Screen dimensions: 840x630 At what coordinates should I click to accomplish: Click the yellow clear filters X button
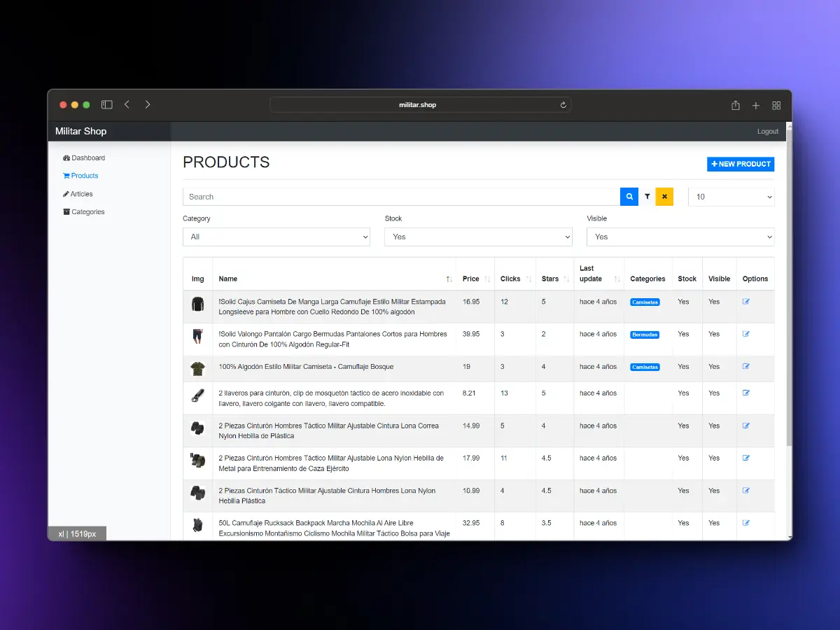[x=664, y=197]
